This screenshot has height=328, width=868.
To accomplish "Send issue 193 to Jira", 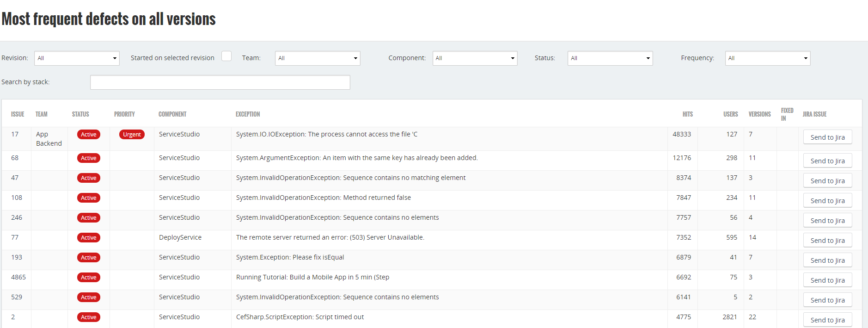I will point(827,260).
